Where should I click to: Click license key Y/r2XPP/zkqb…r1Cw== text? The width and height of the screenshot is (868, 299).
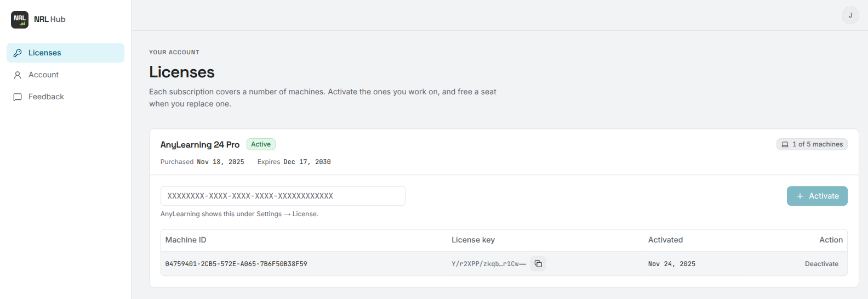[x=489, y=264]
